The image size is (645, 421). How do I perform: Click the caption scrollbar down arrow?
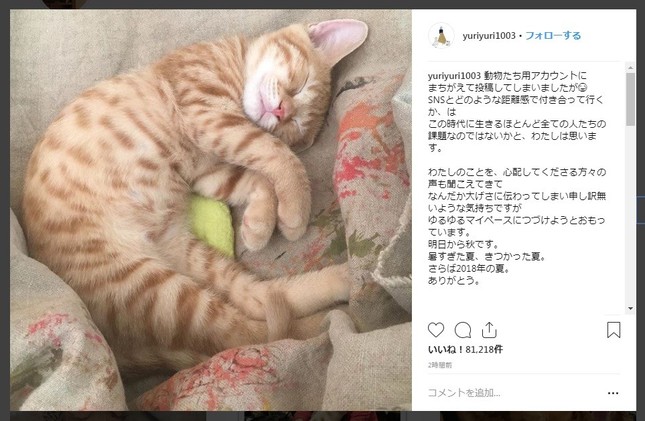coord(631,308)
